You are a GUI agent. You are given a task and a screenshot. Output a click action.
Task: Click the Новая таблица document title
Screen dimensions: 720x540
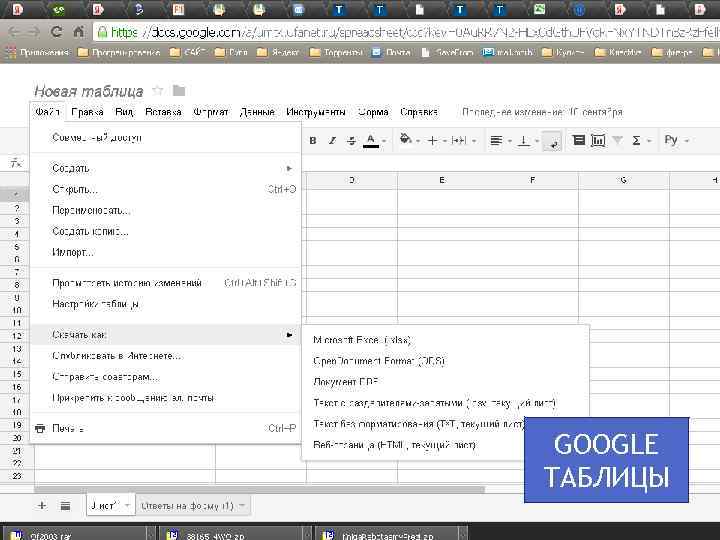pos(89,91)
